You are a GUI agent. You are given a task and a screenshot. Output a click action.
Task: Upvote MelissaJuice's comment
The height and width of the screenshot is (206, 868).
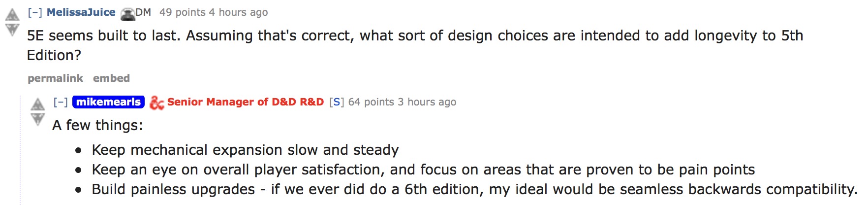click(x=12, y=15)
